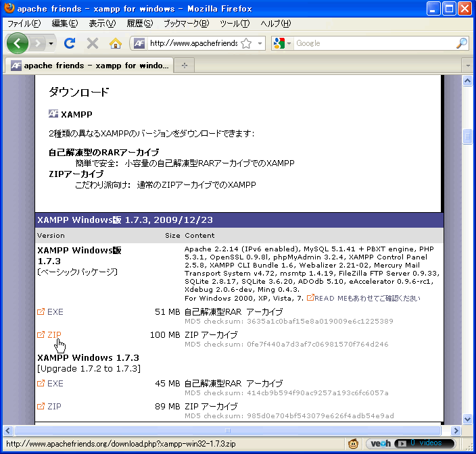Go to the home page icon
This screenshot has height=454, width=476.
click(x=116, y=43)
